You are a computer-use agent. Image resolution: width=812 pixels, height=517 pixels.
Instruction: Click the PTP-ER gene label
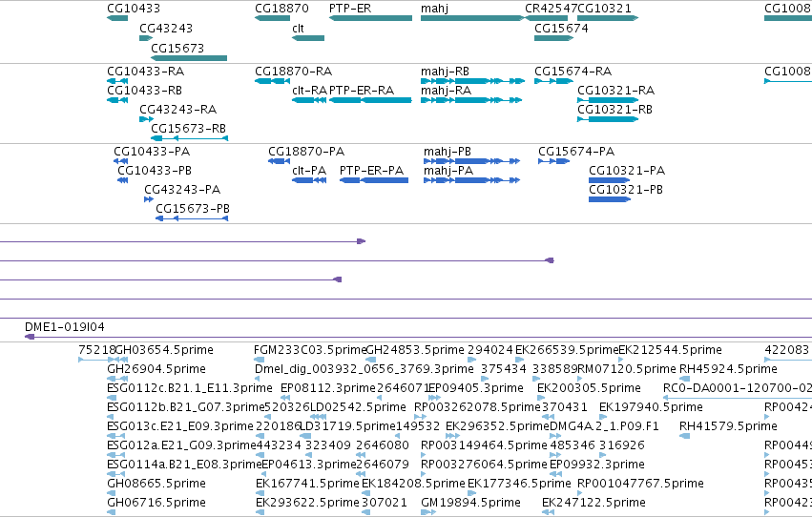(x=350, y=9)
